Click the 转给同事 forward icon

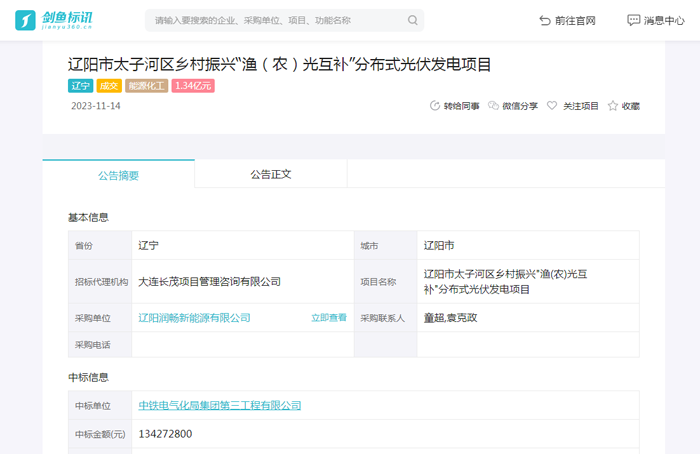click(x=434, y=106)
